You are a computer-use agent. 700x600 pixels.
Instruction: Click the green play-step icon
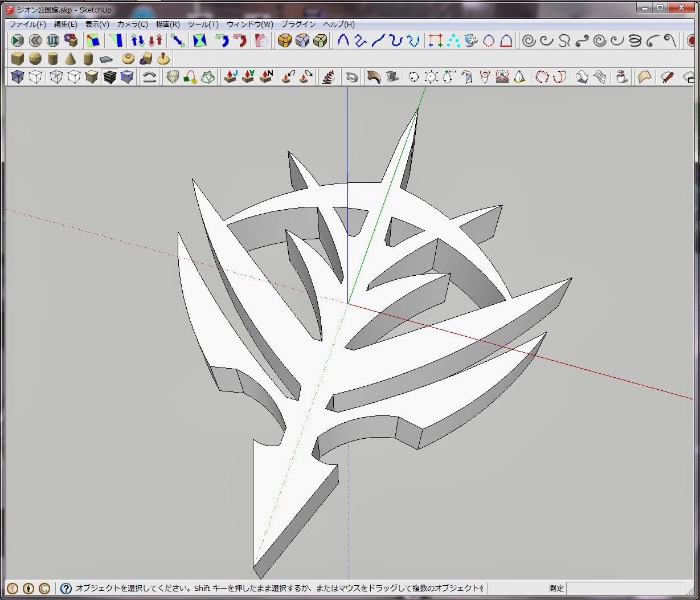coord(18,40)
